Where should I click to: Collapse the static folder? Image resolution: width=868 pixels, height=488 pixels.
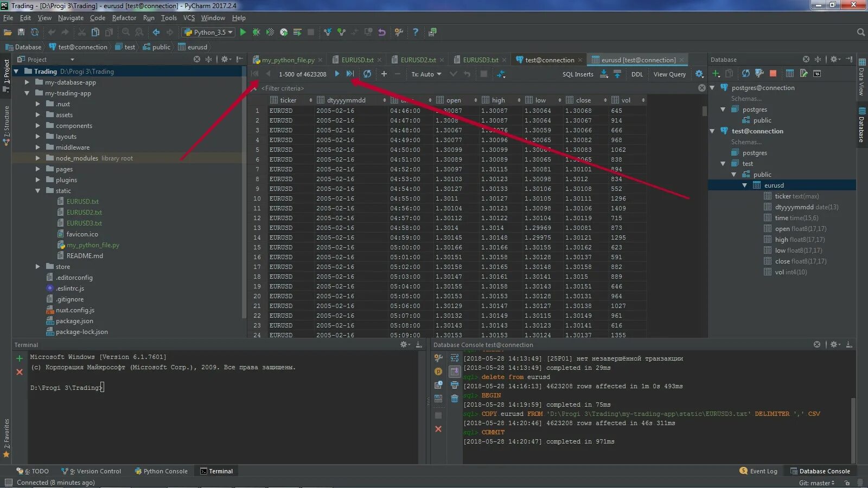(x=37, y=191)
